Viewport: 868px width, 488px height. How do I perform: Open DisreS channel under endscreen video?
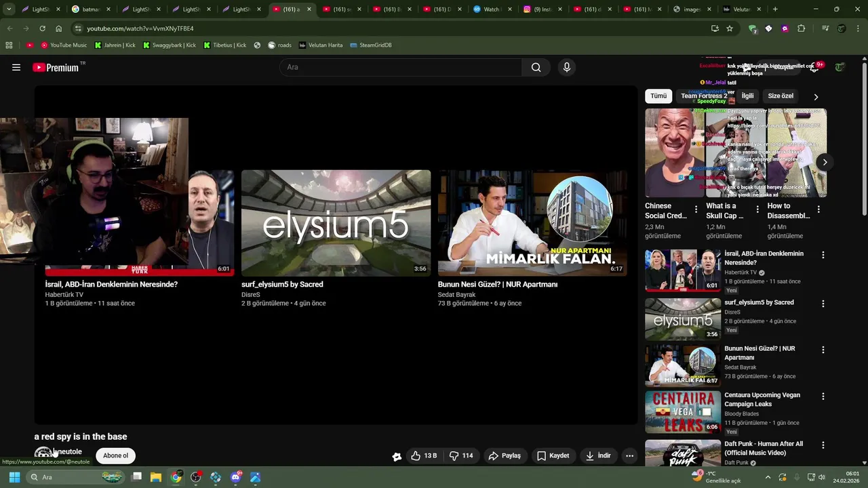click(x=251, y=295)
